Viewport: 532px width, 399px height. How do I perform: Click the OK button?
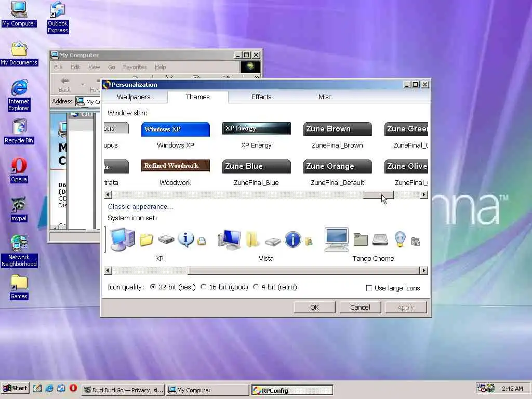click(314, 308)
